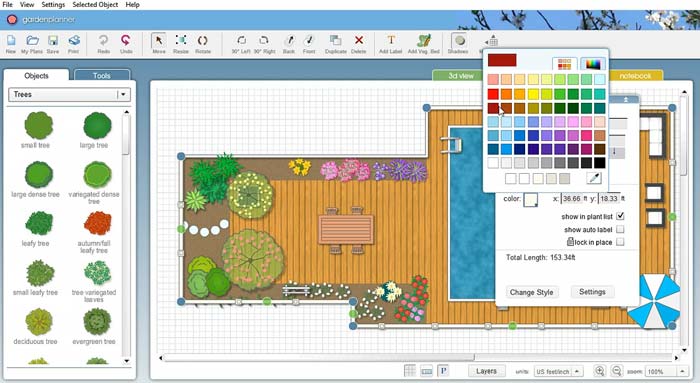Click the zoom out magnifier

click(x=617, y=371)
